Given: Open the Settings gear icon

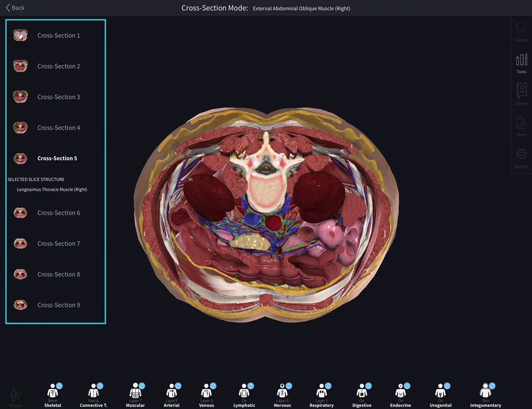Looking at the screenshot, I should [521, 154].
